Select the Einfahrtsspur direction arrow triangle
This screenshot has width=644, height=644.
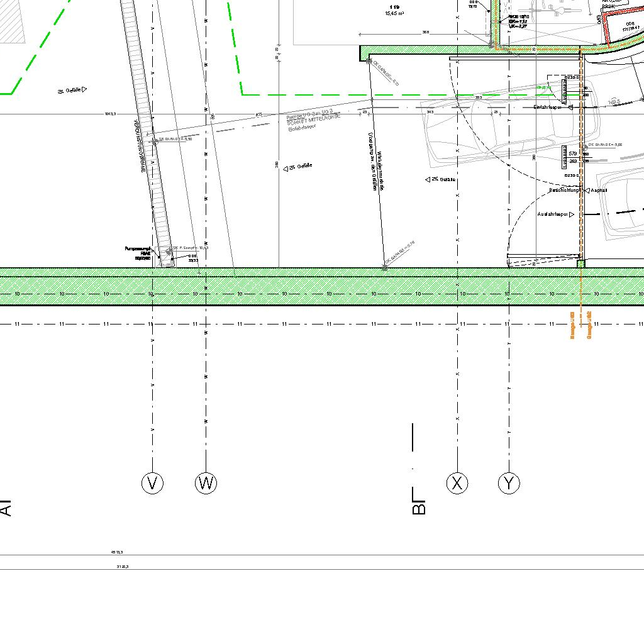coord(570,107)
